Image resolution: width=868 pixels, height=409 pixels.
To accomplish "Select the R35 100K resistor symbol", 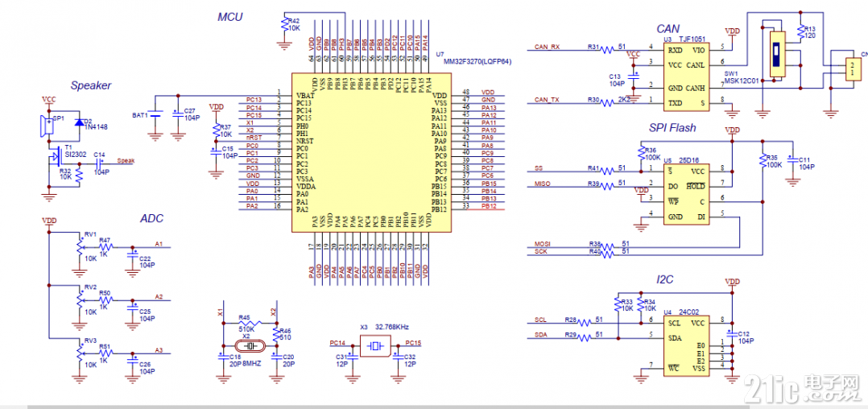I will [763, 162].
